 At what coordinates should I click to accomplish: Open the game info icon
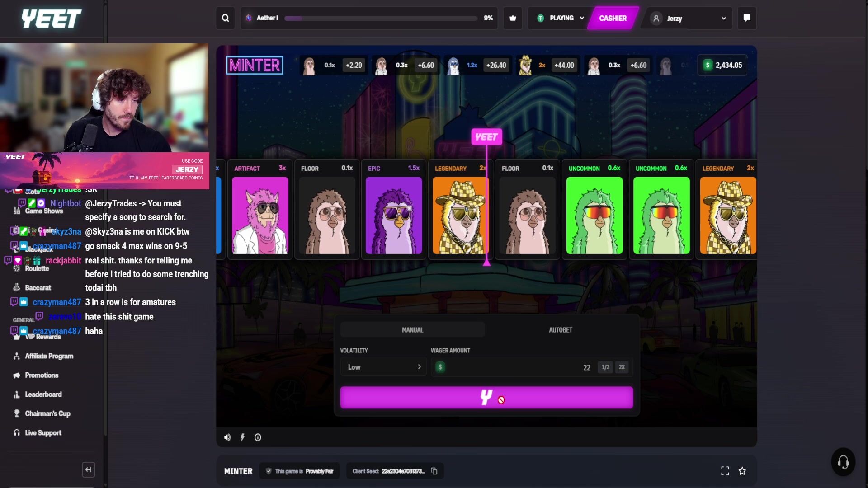[x=258, y=437]
